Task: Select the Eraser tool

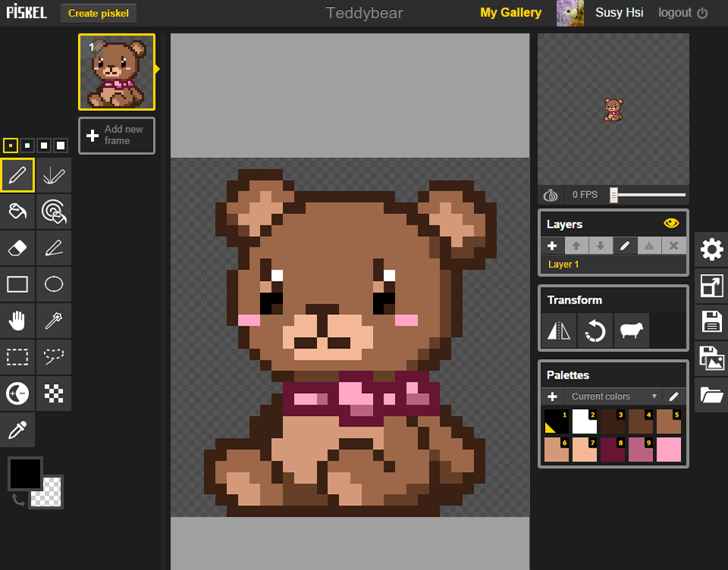Action: [17, 247]
